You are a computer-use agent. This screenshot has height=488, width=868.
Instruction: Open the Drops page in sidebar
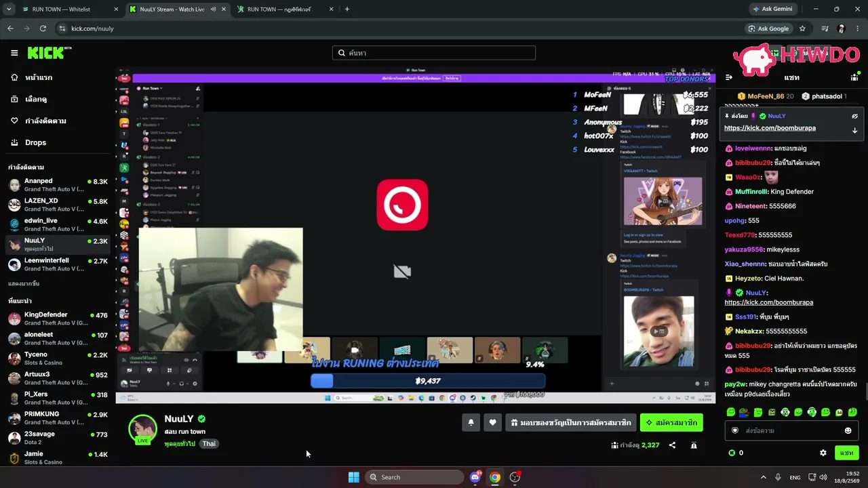(x=35, y=142)
